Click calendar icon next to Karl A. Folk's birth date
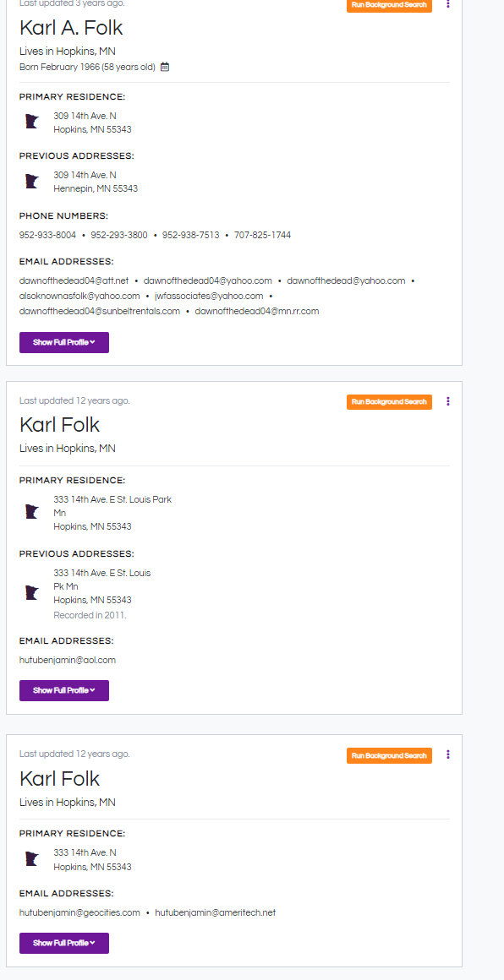504x980 pixels. [165, 67]
